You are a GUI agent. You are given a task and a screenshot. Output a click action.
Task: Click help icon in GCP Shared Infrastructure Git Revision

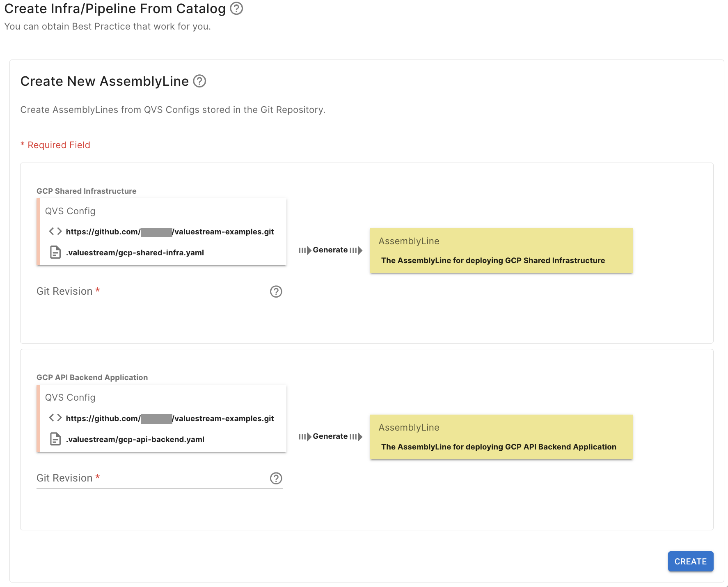[x=276, y=291]
